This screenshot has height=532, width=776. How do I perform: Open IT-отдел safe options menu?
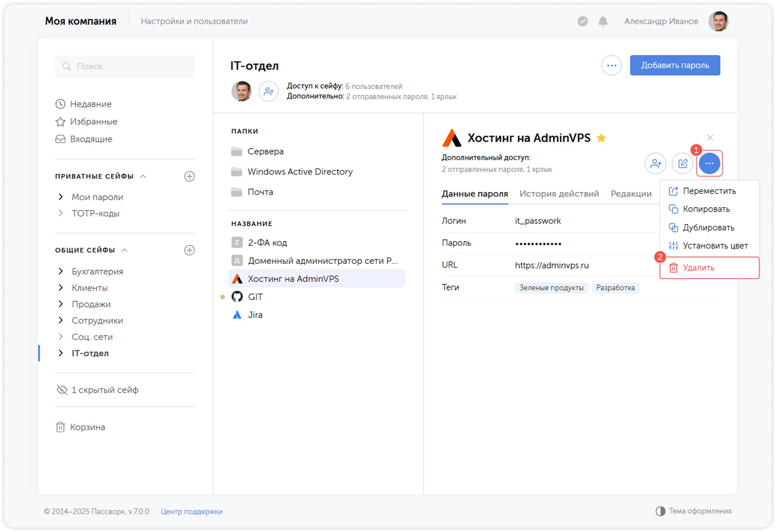click(612, 65)
